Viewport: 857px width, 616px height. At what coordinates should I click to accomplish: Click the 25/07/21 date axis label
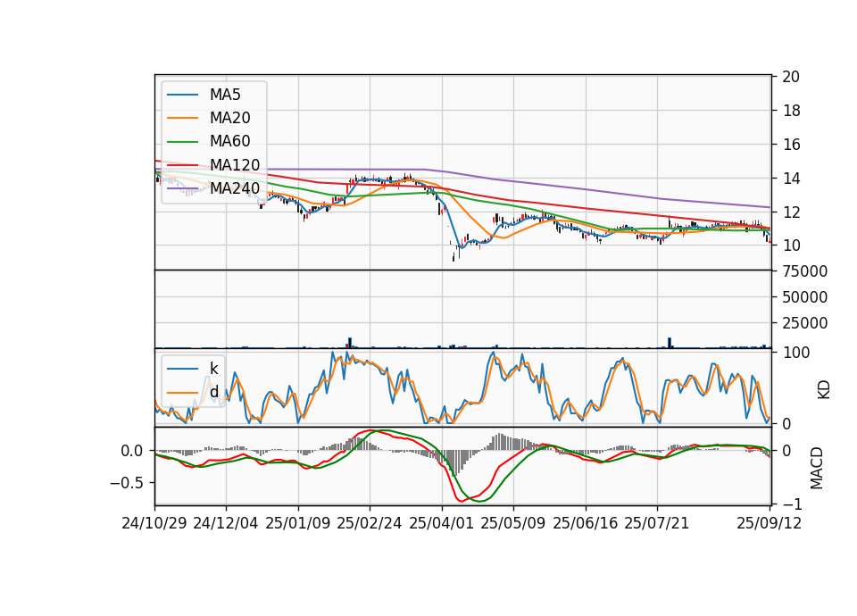(x=657, y=524)
